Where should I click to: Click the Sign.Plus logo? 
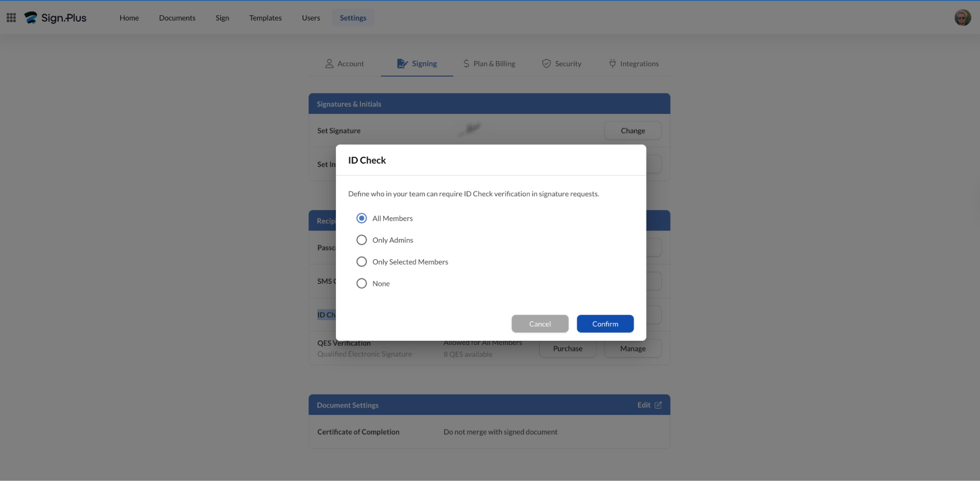[x=55, y=18]
